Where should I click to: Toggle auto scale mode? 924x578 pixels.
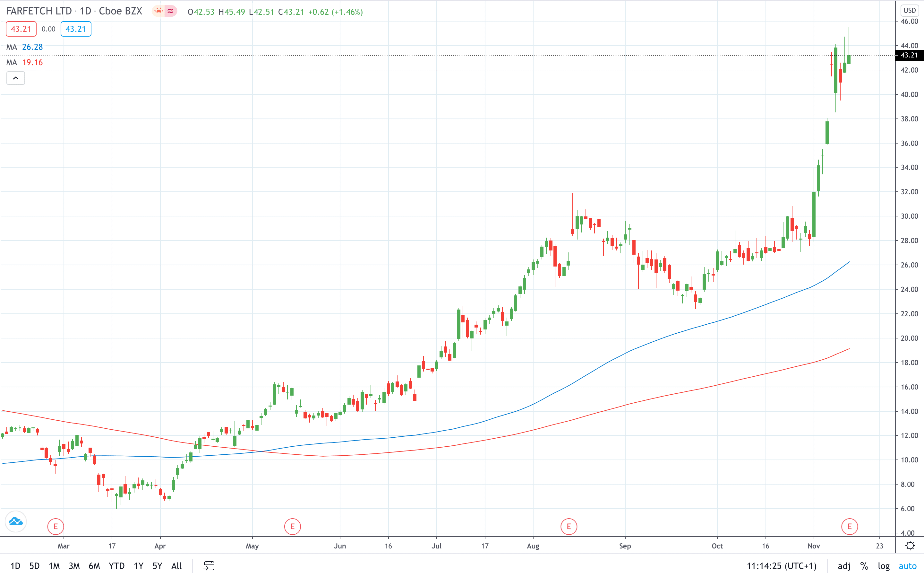coord(908,566)
